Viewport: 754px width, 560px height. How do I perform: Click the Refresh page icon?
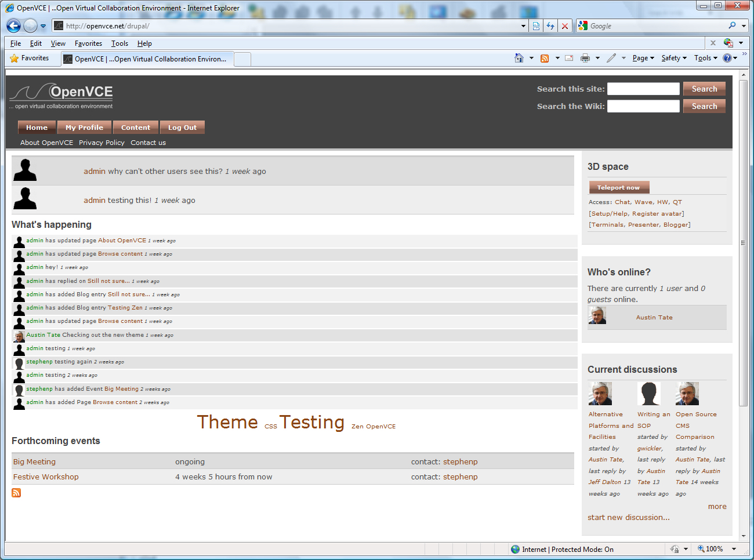coord(550,26)
